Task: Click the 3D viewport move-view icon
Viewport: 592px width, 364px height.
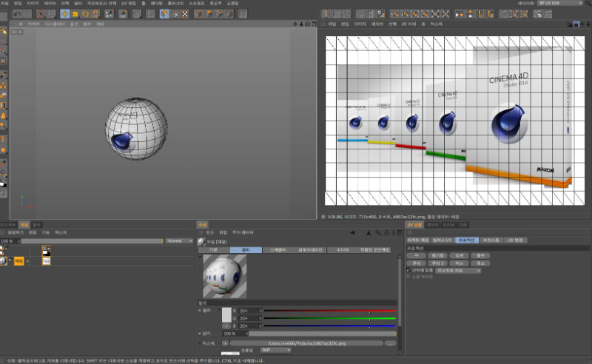Action: pos(295,24)
